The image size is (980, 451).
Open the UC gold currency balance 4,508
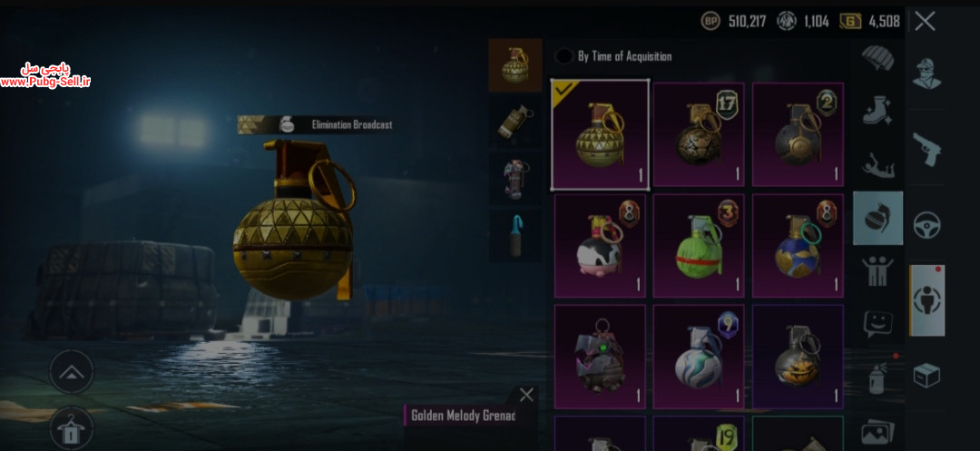pyautogui.click(x=870, y=22)
